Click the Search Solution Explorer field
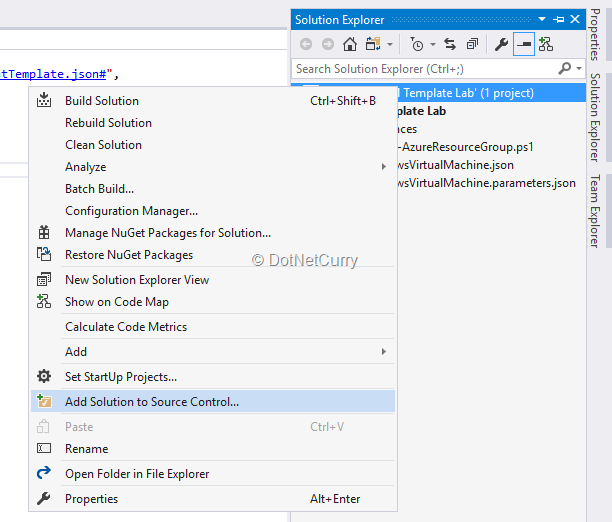 425,69
